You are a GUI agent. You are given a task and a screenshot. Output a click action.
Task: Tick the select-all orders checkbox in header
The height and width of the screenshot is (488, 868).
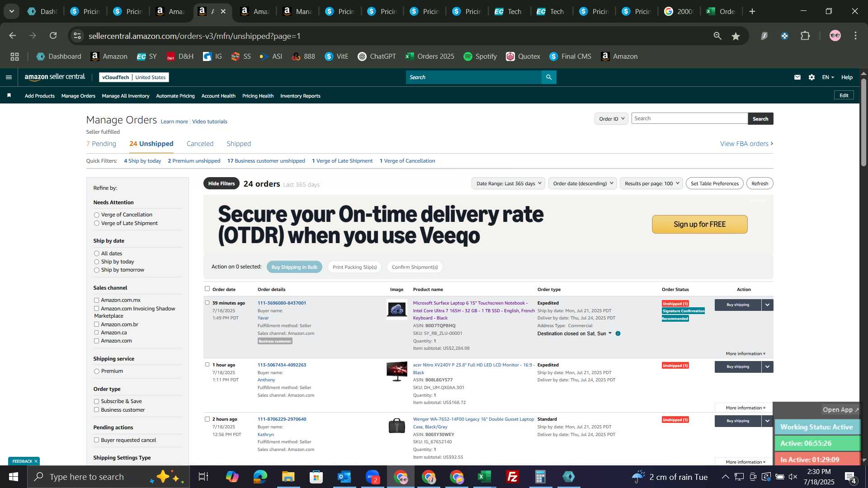pyautogui.click(x=207, y=289)
